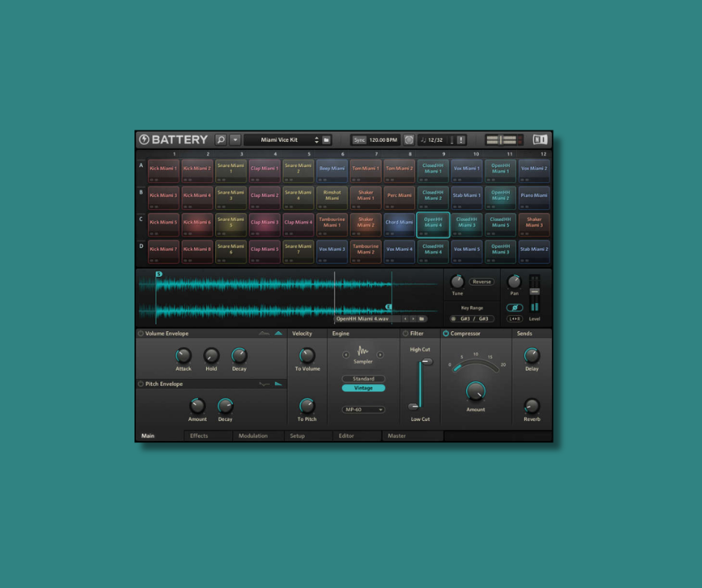Screen dimensions: 702x588
Task: Select the Beep Miami cell
Action: (332, 171)
